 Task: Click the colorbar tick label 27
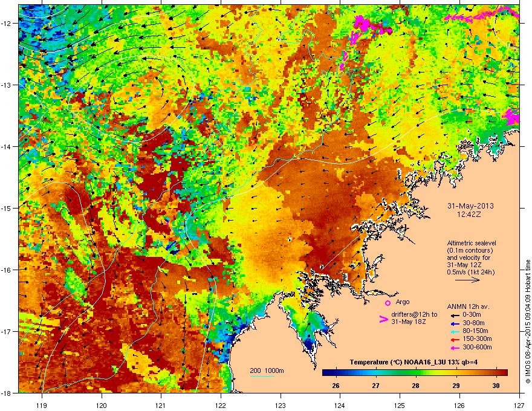[x=375, y=386]
